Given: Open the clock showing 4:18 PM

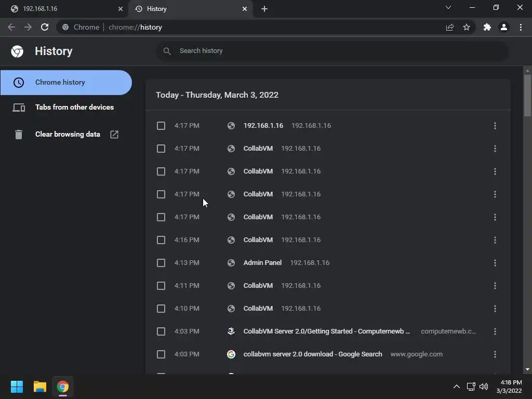Looking at the screenshot, I should pyautogui.click(x=509, y=387).
